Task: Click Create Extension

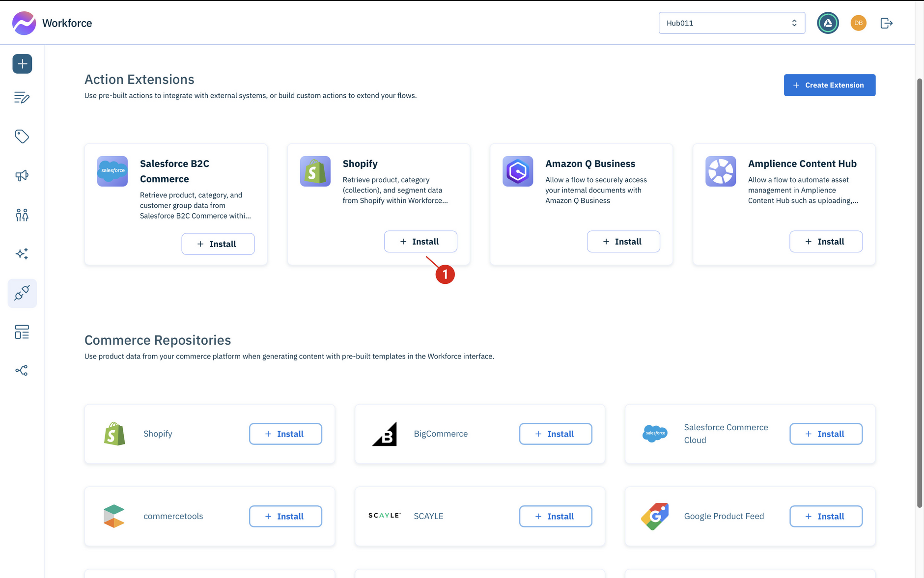Action: click(x=829, y=85)
